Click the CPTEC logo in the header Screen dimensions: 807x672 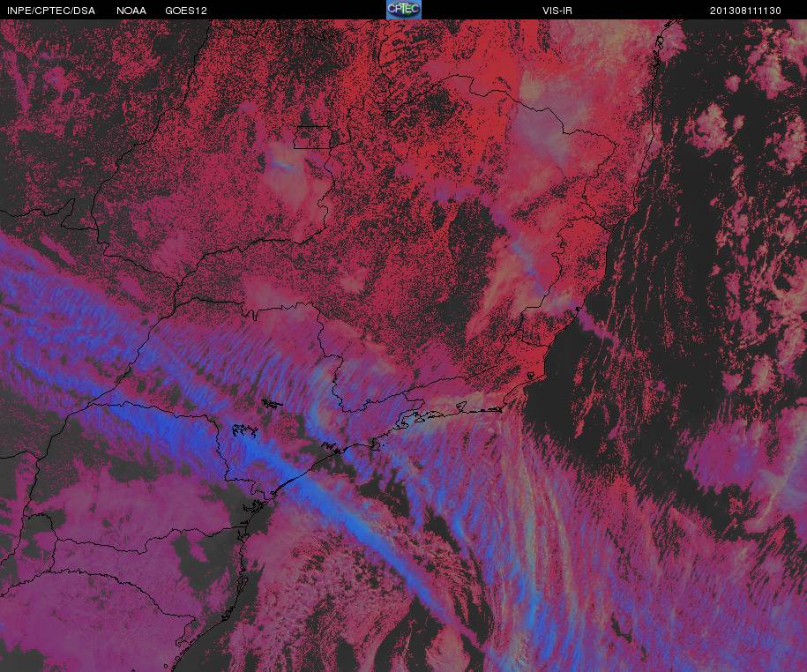(404, 10)
